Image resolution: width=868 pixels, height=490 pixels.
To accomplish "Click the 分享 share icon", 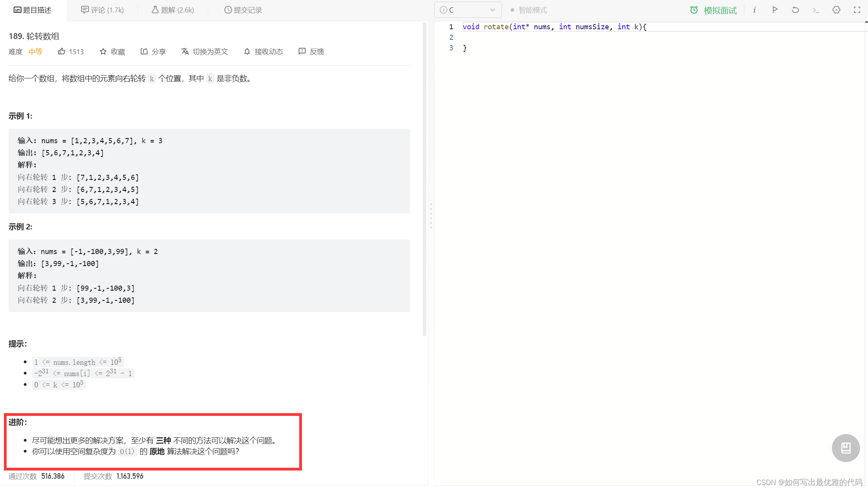I will click(x=144, y=51).
